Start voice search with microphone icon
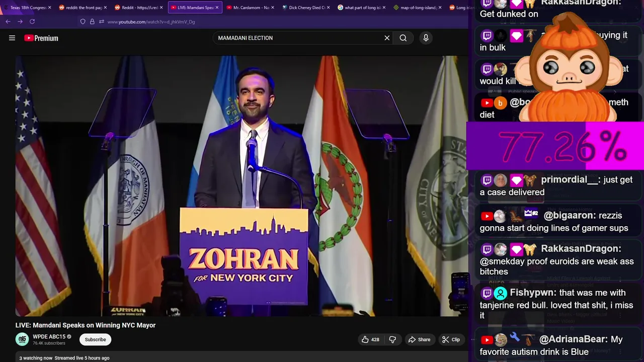This screenshot has height=362, width=644. 426,38
